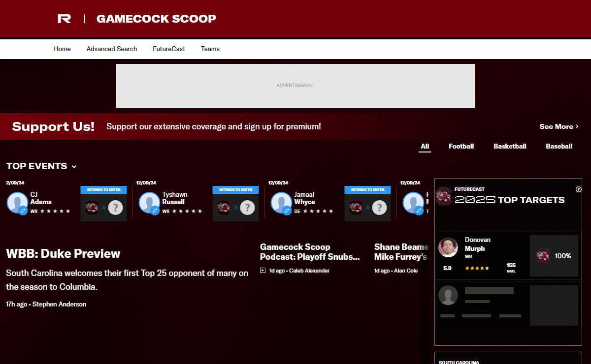Screen dimensions: 591x364
Task: Open Advanced Search in the navigation
Action: tap(112, 49)
